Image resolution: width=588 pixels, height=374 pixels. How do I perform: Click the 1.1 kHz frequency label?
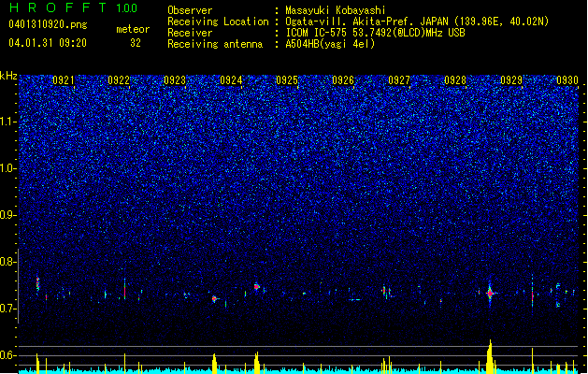pyautogui.click(x=8, y=122)
